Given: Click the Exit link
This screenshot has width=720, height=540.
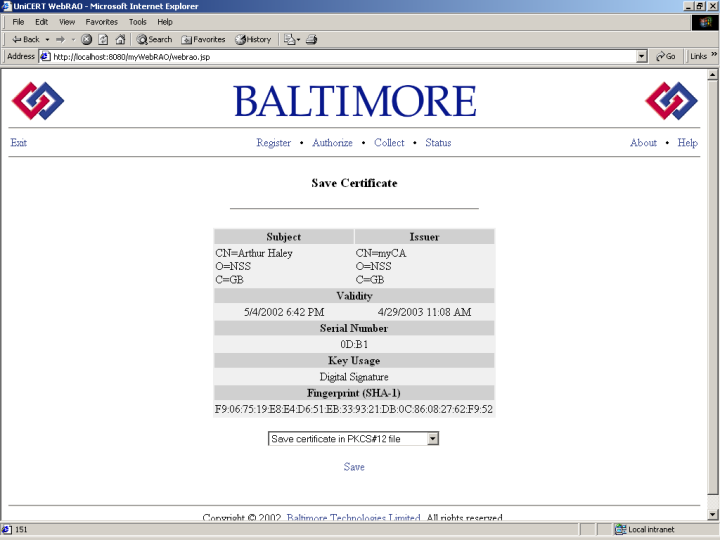Looking at the screenshot, I should pos(18,143).
